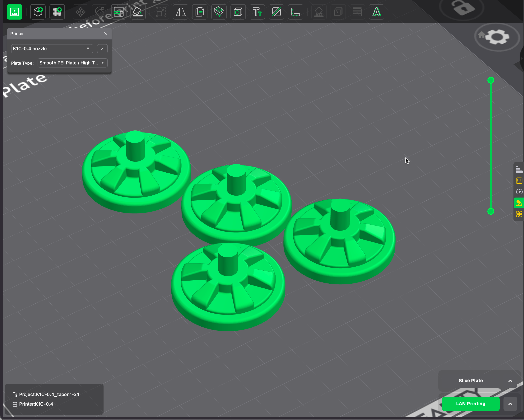The width and height of the screenshot is (524, 420).
Task: Select the Rotate tool icon
Action: (100, 12)
